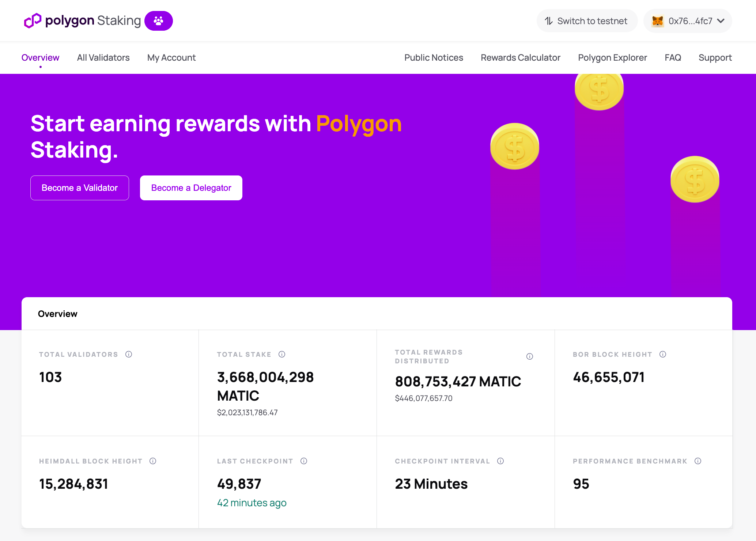Click the Become a Validator button
The image size is (756, 541).
pyautogui.click(x=79, y=188)
